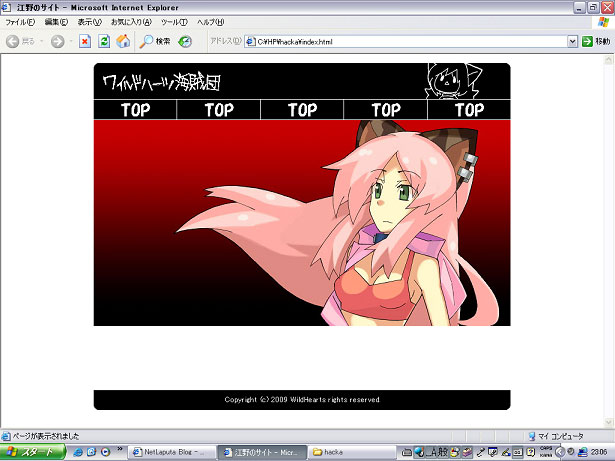Open the Search (検索) pane

(x=155, y=41)
